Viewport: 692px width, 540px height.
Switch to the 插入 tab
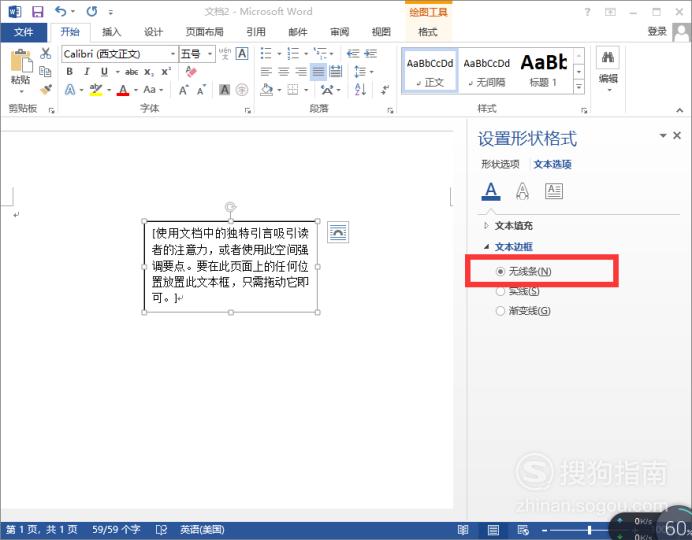point(112,32)
